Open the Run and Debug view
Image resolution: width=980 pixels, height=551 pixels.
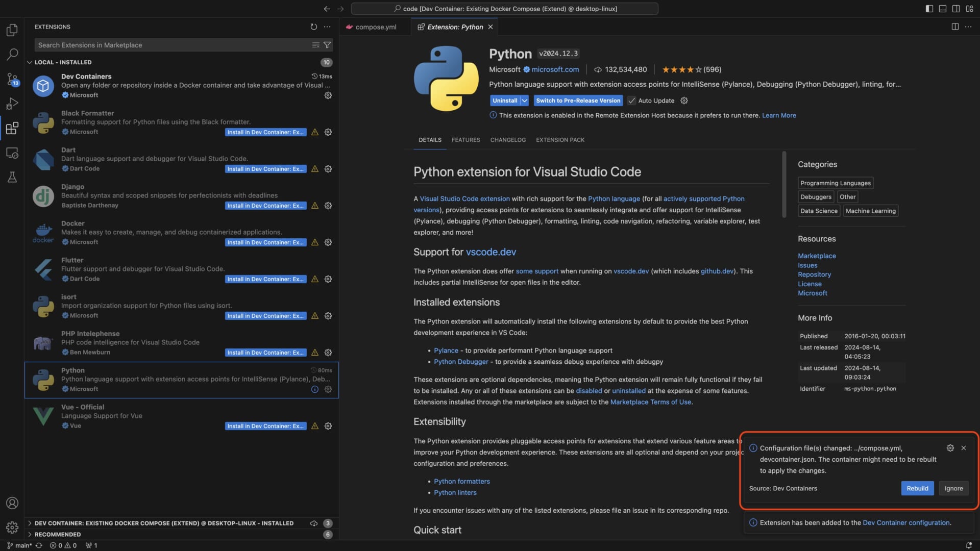point(12,104)
